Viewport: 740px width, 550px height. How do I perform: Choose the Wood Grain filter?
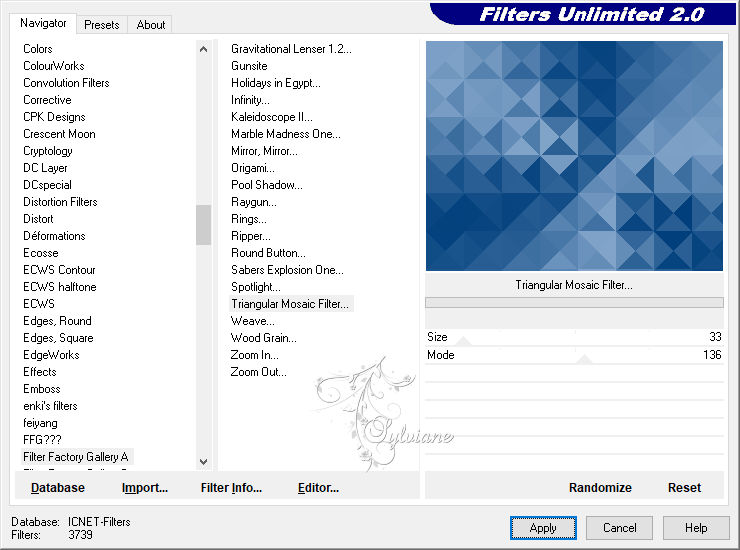[x=263, y=338]
